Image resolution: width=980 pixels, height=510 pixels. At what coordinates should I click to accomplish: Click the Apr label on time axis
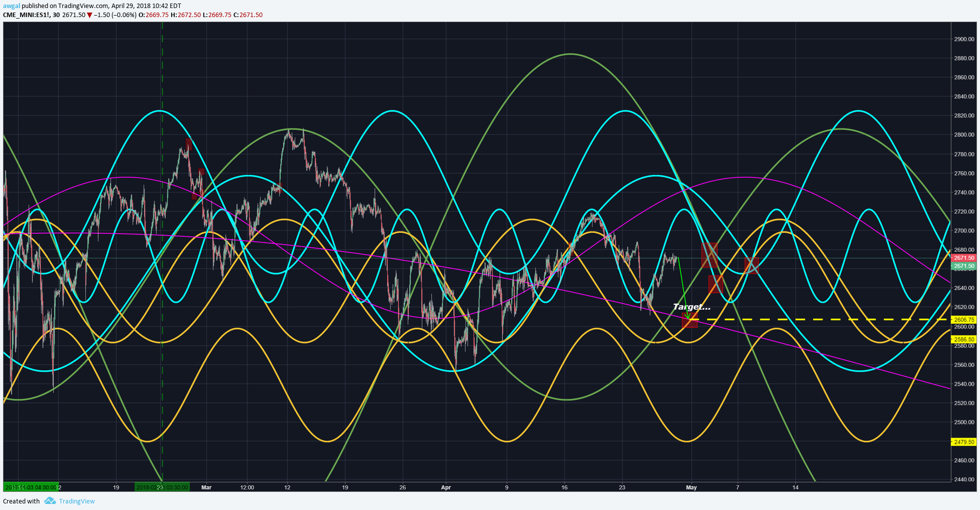(446, 487)
